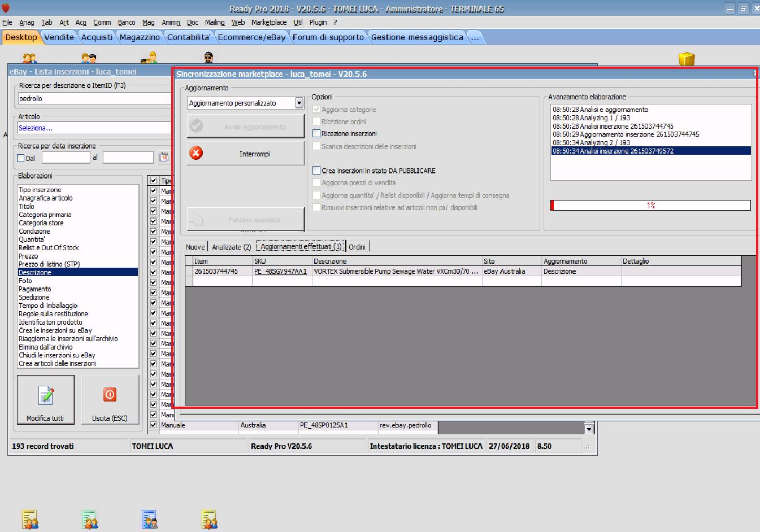The height and width of the screenshot is (532, 760).
Task: Expand the Aggiornamento personalizzato dropdown
Action: [299, 103]
